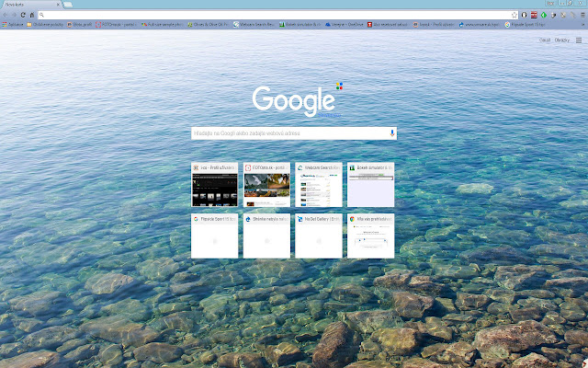Open the Aplikácie apps bookmark

tap(12, 25)
